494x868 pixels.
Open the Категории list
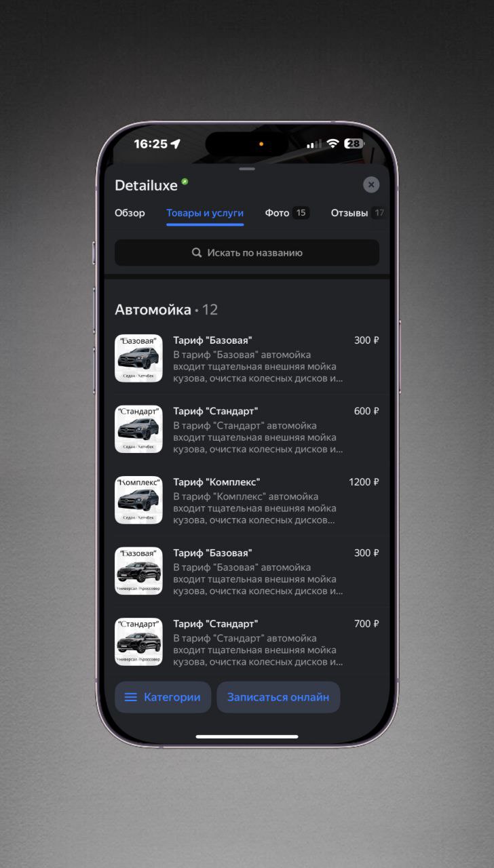[163, 697]
